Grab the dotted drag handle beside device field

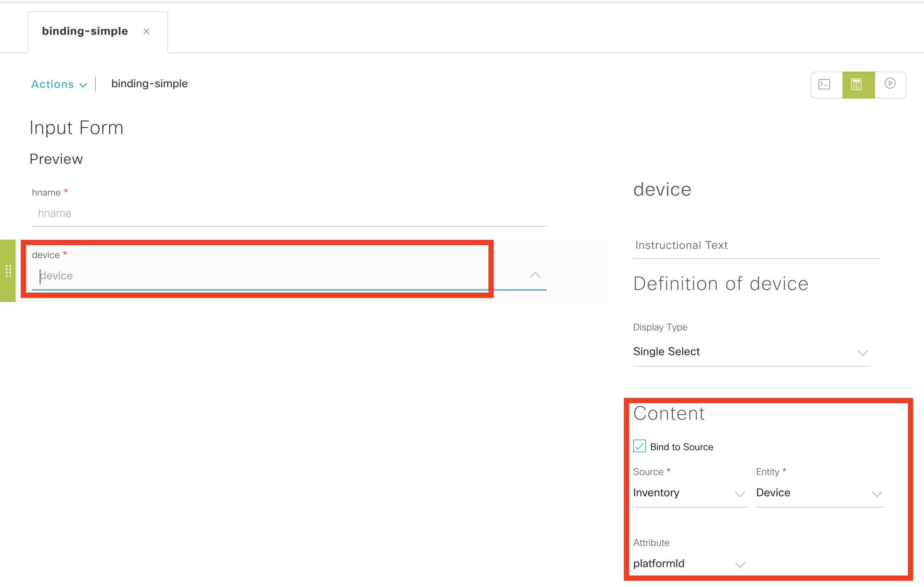(x=8, y=271)
